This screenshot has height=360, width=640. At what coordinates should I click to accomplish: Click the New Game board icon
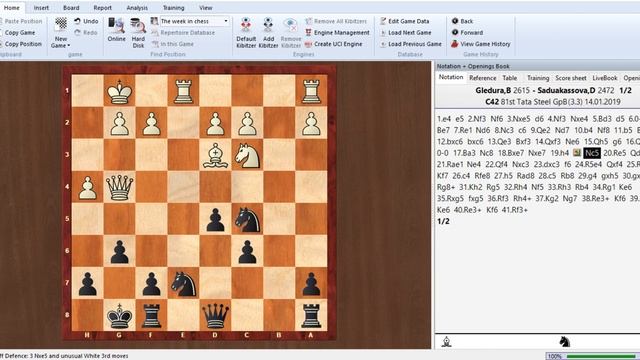tap(61, 24)
